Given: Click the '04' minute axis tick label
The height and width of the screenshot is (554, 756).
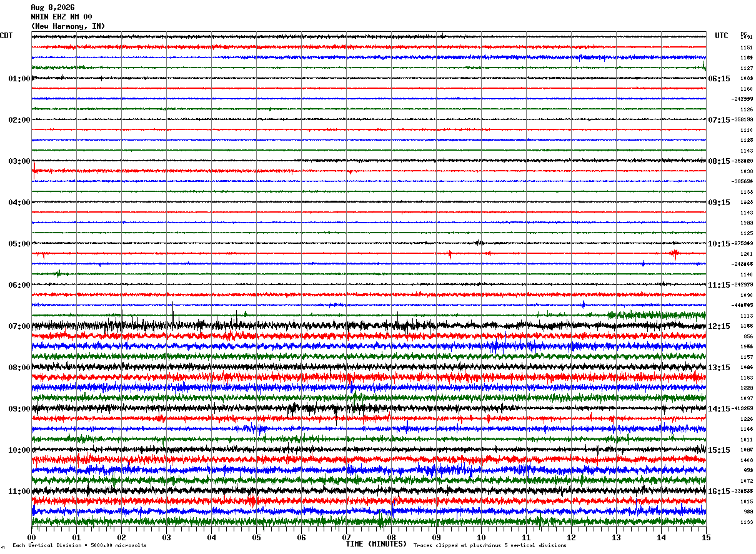Looking at the screenshot, I should [x=212, y=537].
